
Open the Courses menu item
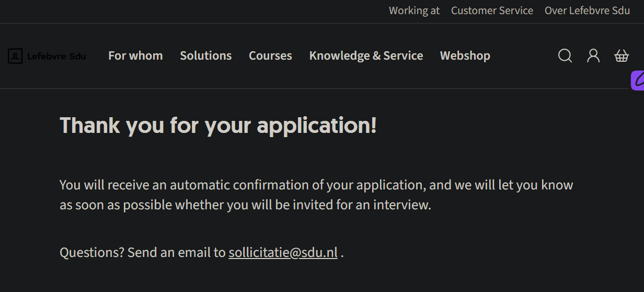click(270, 55)
